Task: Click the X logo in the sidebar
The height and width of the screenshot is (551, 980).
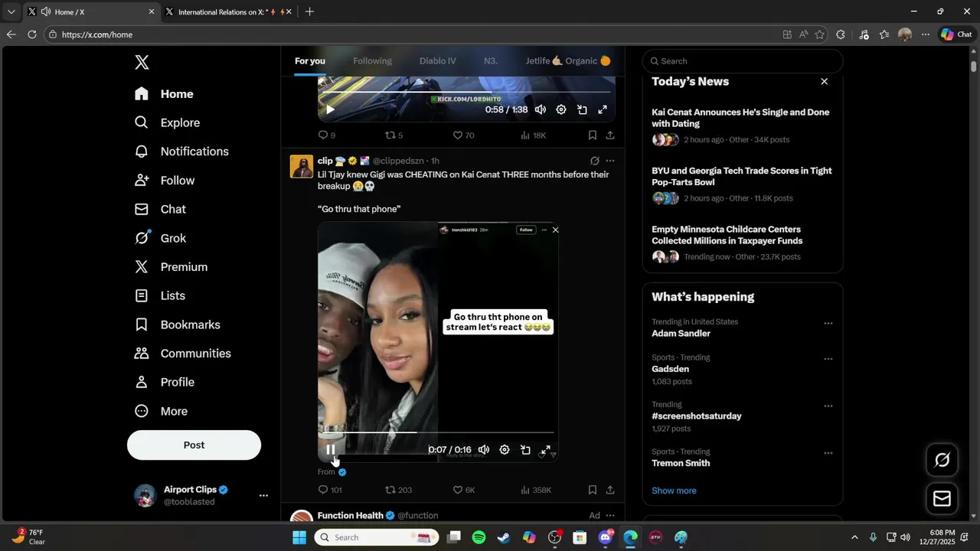Action: pos(142,63)
